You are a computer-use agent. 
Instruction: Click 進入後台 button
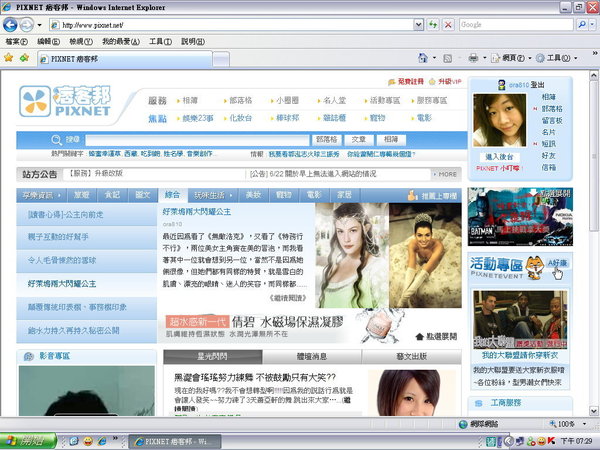[x=499, y=157]
